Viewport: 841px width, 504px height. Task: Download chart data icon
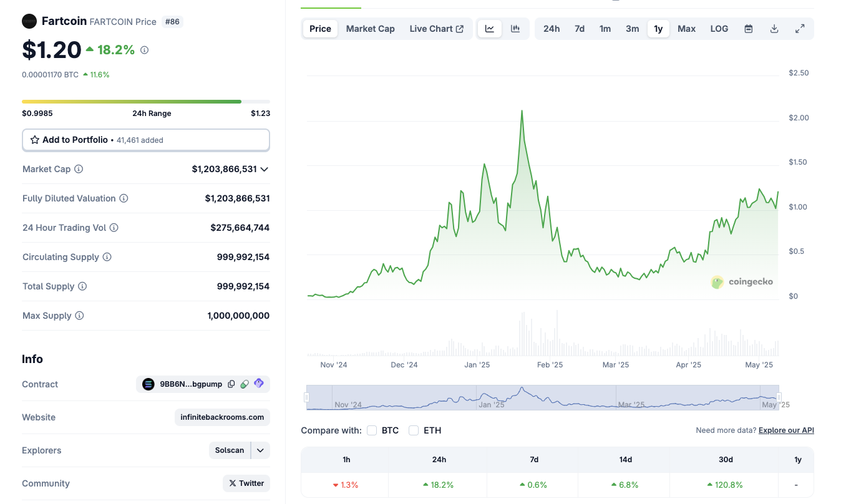[774, 29]
